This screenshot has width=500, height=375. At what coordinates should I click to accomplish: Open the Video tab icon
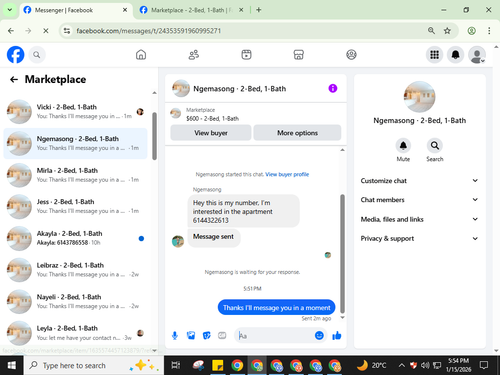246,55
